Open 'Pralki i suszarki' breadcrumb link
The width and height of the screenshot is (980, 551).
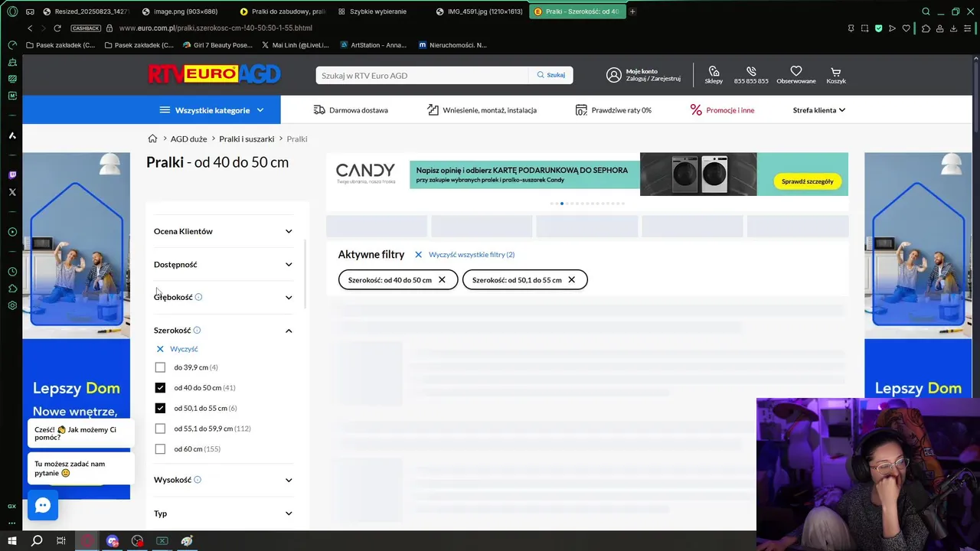pyautogui.click(x=247, y=139)
